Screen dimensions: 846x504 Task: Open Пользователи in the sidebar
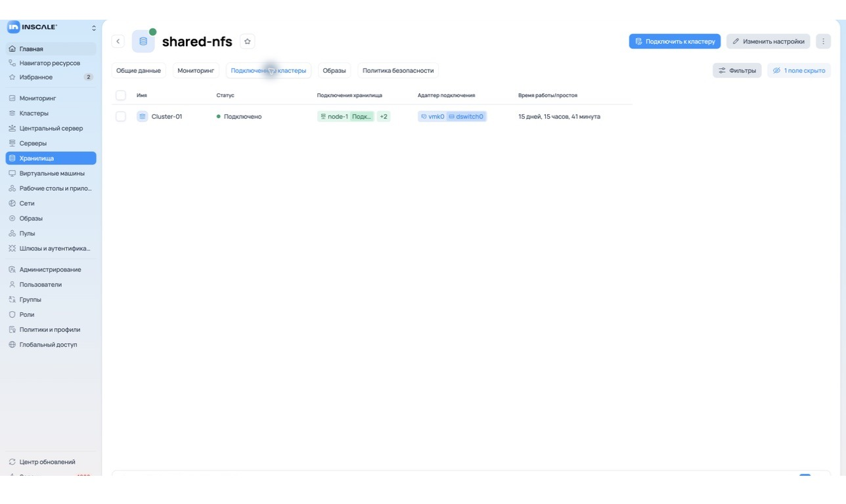(51, 284)
